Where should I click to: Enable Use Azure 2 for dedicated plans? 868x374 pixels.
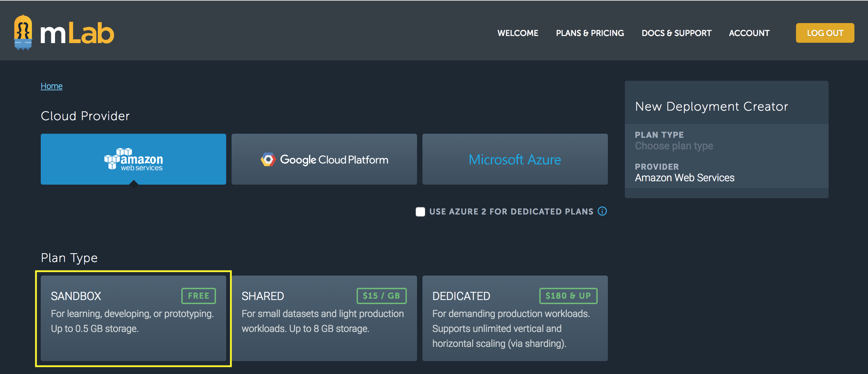[420, 211]
